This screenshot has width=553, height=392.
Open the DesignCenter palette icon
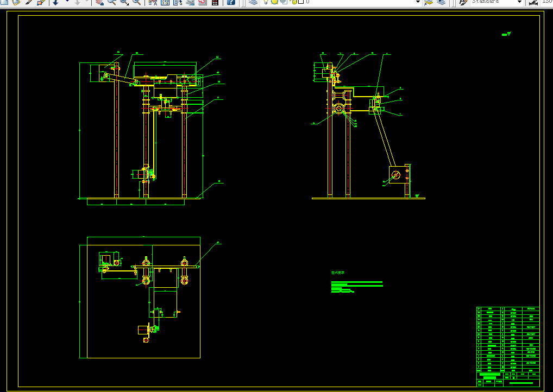[x=165, y=2]
